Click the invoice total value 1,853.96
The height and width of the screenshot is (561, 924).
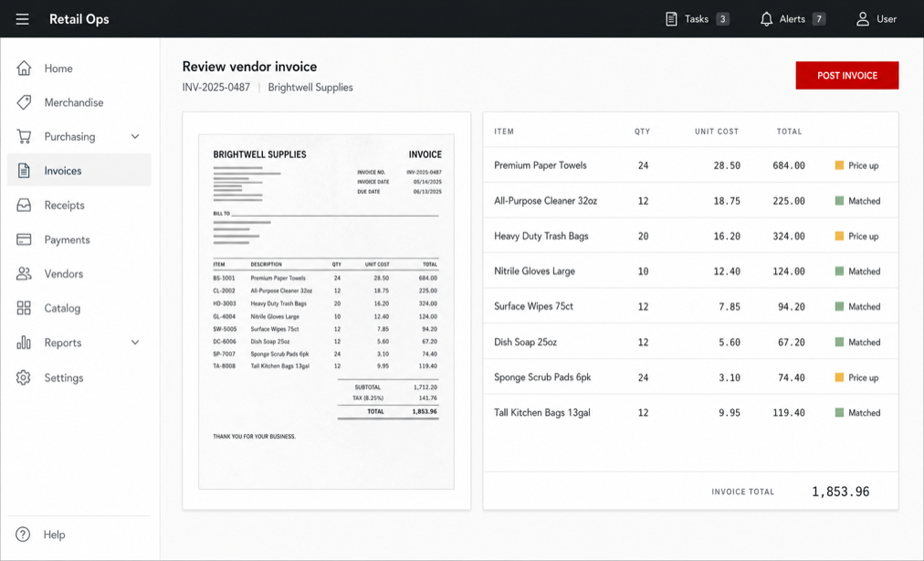tap(840, 492)
